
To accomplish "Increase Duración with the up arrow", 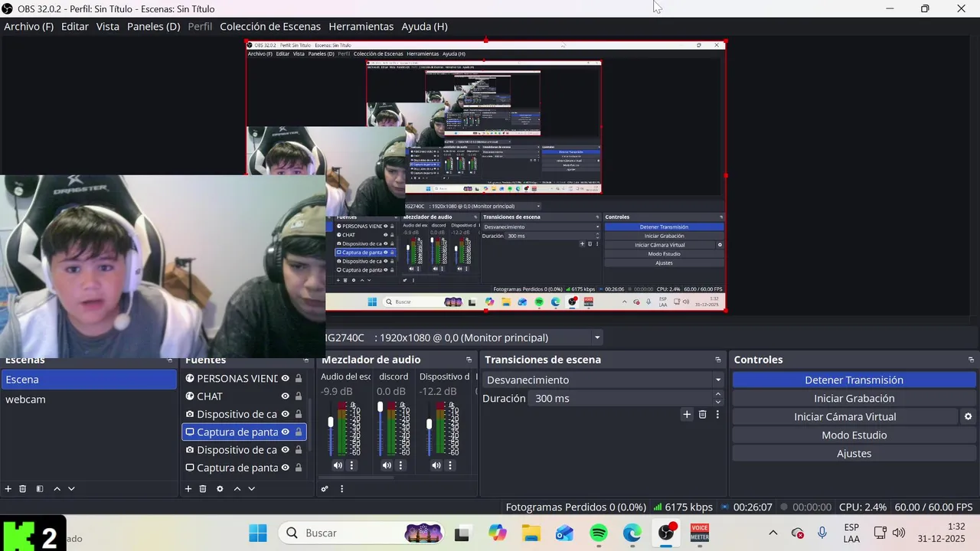I will tap(717, 394).
